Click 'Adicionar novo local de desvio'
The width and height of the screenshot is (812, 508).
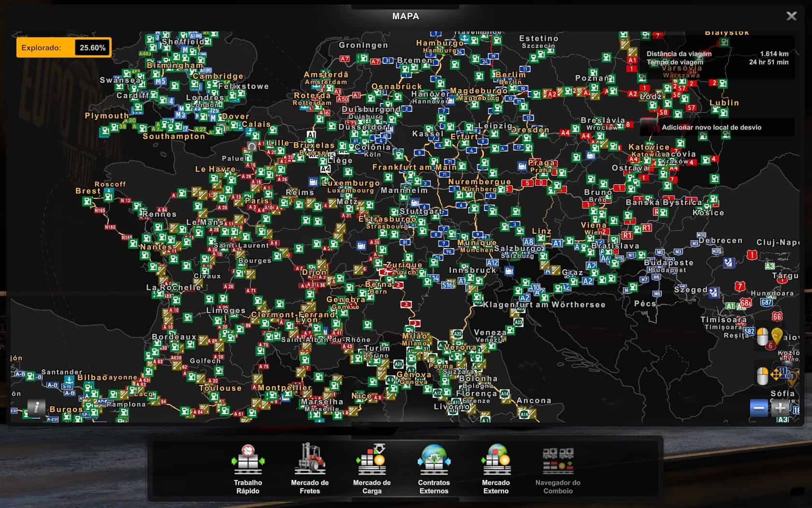711,128
